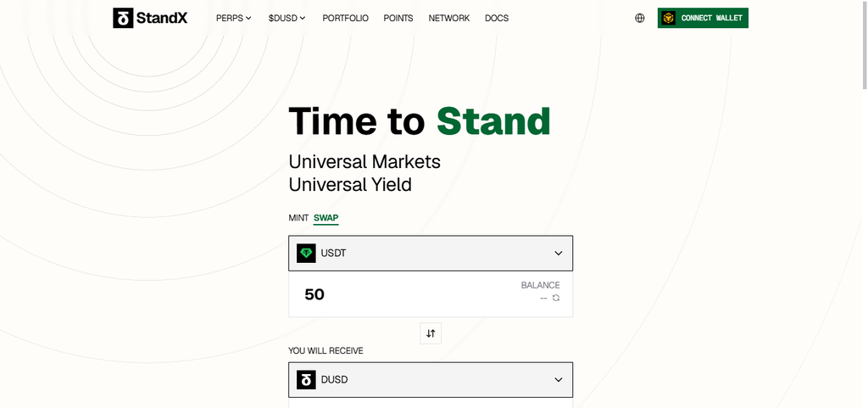Open the DOCS link
This screenshot has width=868, height=408.
(x=497, y=19)
